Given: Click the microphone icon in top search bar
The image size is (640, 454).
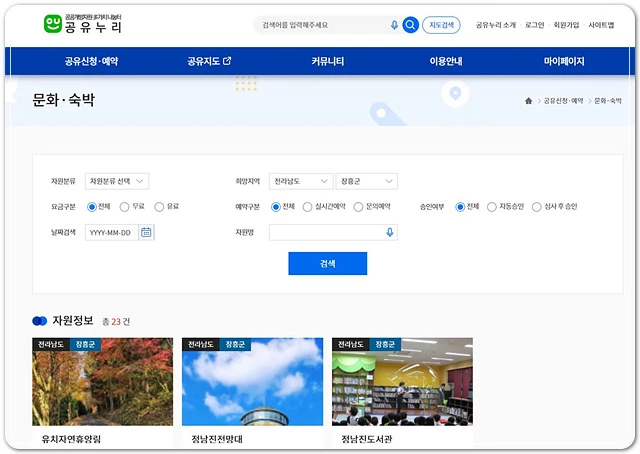Looking at the screenshot, I should coord(394,25).
